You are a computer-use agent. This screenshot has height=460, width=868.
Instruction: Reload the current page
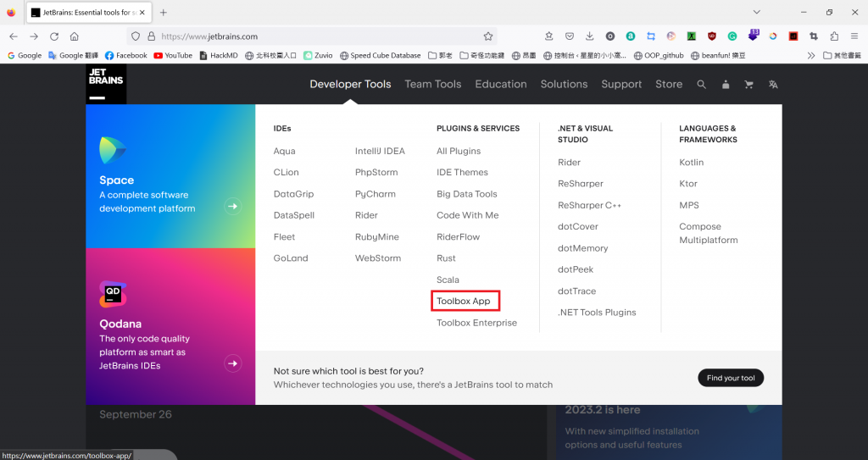pyautogui.click(x=54, y=36)
